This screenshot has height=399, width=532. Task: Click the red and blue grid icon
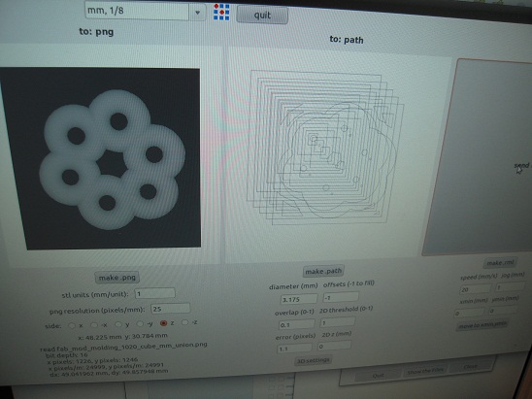click(x=221, y=13)
